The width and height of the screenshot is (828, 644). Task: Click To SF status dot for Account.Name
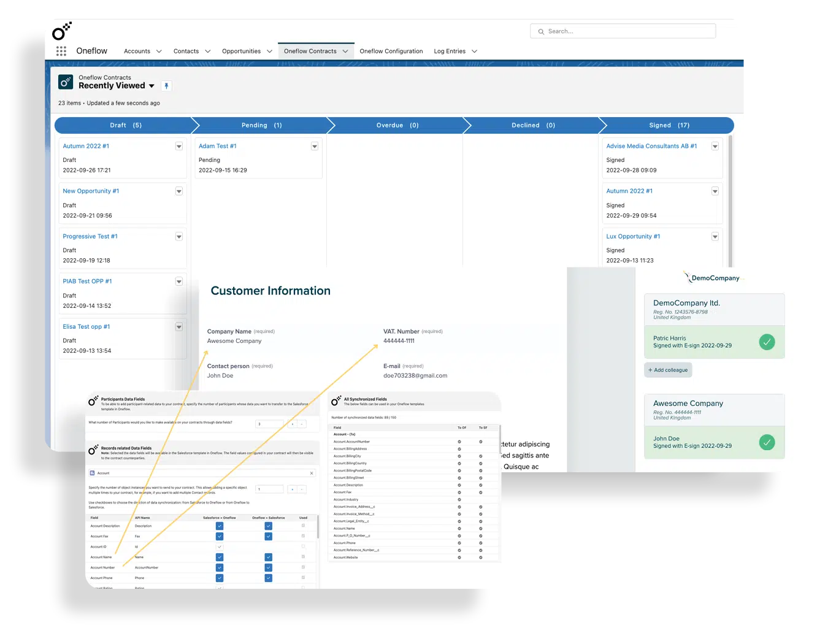(x=481, y=528)
